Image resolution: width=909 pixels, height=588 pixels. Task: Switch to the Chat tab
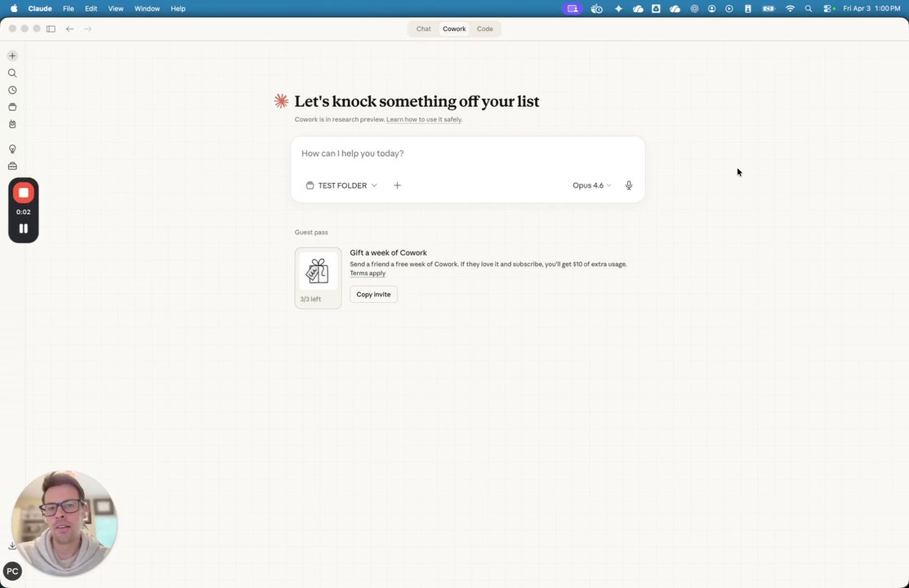(x=423, y=29)
